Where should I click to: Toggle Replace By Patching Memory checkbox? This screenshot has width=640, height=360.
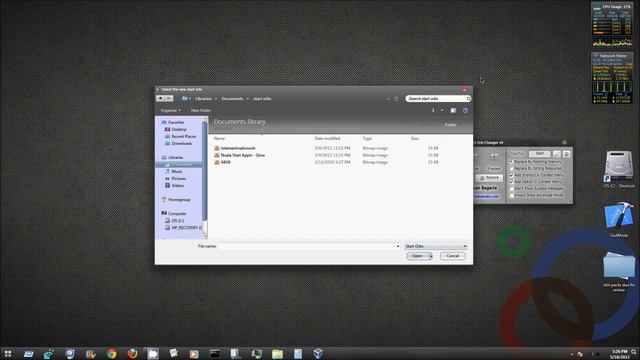click(512, 162)
